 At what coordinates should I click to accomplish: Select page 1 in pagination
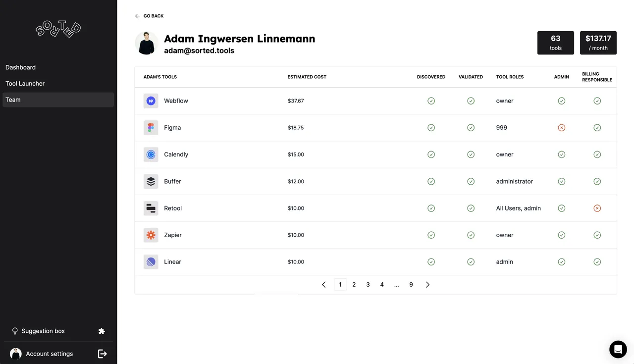340,285
